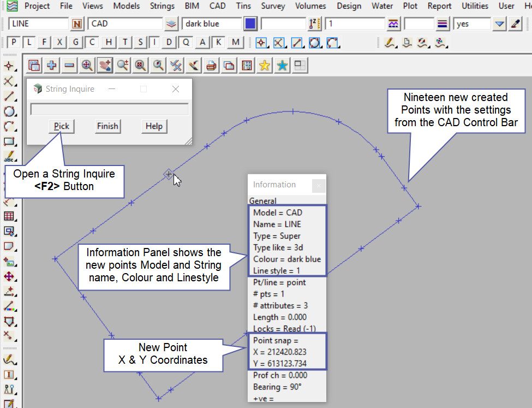Toggle the P point snap
The height and width of the screenshot is (408, 532).
14,43
